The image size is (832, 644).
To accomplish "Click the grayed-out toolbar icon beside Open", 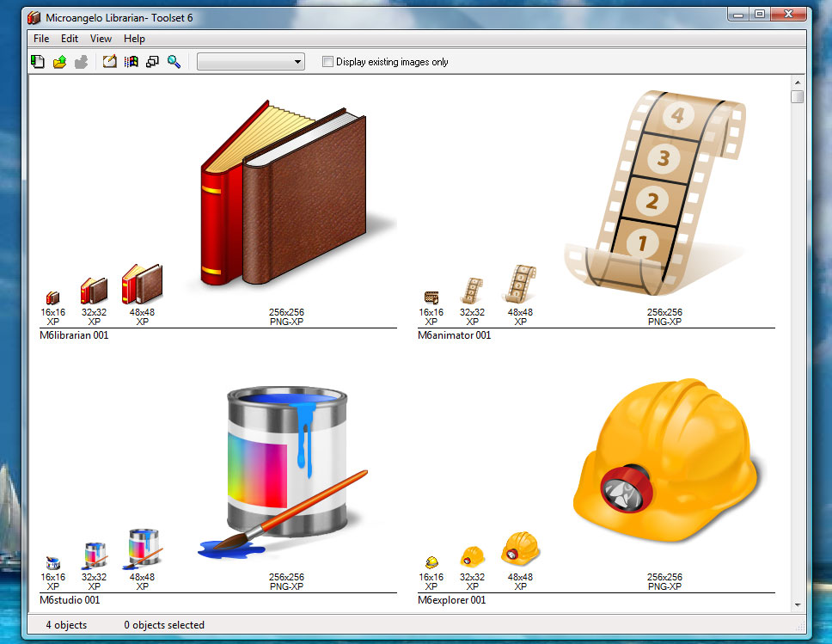I will click(81, 62).
